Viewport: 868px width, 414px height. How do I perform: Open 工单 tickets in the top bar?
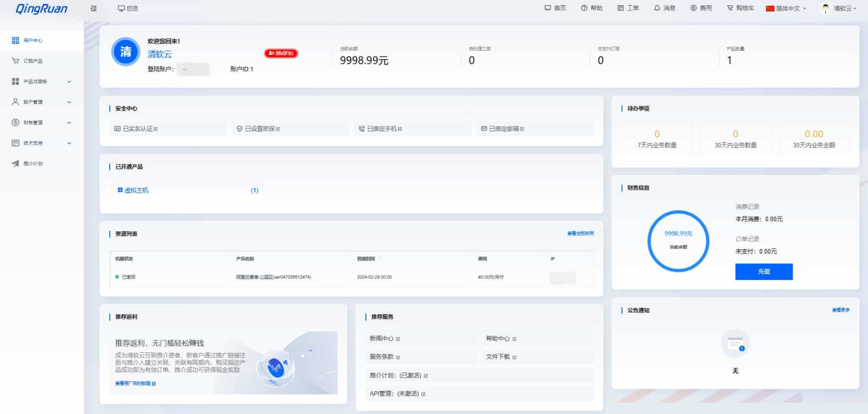[628, 8]
